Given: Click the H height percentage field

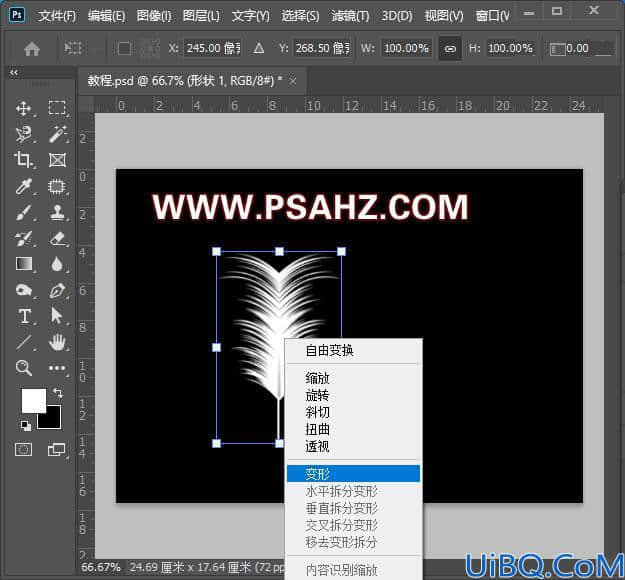Looking at the screenshot, I should (511, 49).
